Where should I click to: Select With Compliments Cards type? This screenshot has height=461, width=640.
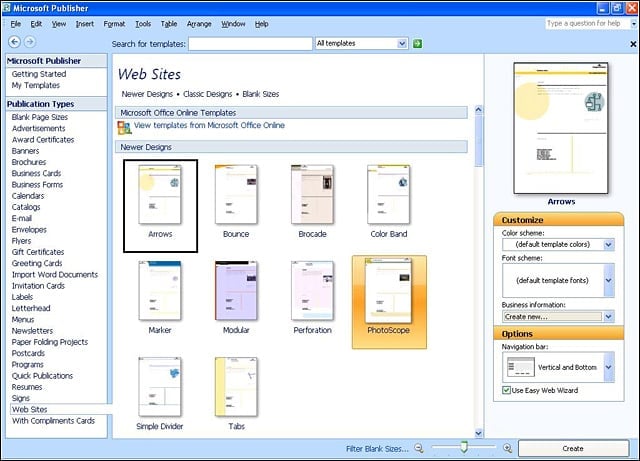[53, 421]
